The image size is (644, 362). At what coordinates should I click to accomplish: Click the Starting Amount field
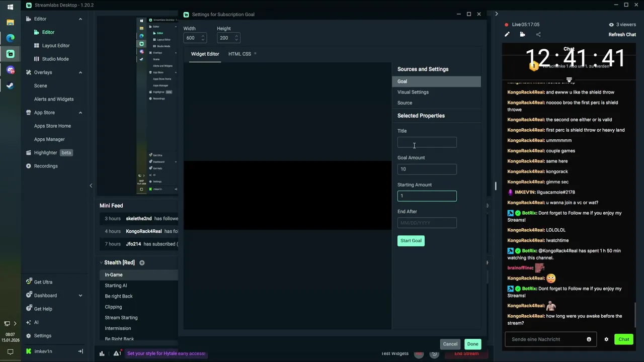(427, 196)
